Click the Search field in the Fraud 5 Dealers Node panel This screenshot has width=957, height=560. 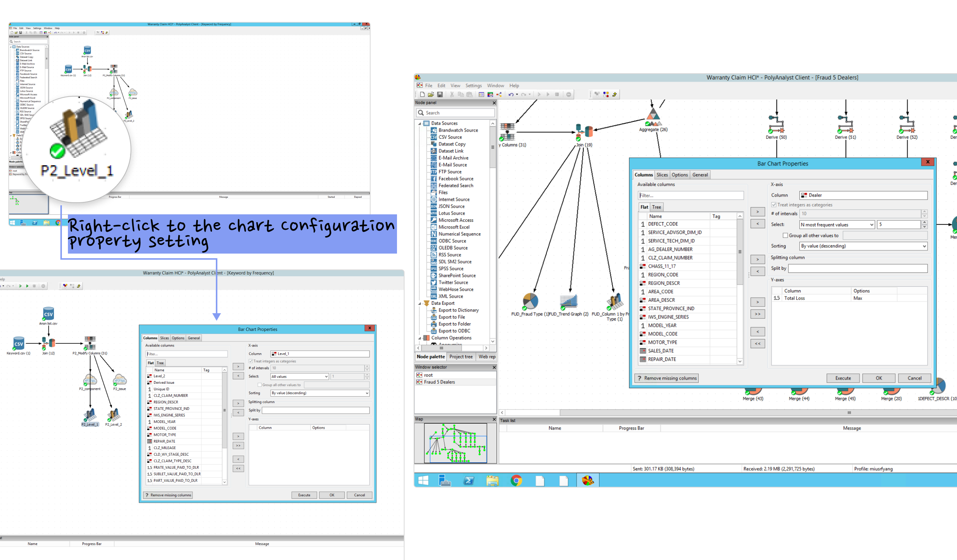pyautogui.click(x=456, y=113)
